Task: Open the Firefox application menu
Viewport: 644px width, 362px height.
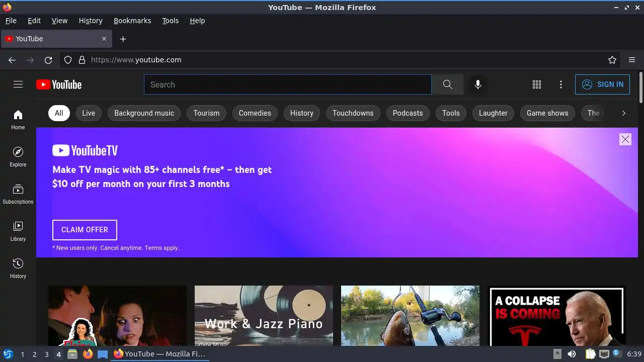Action: coord(632,60)
